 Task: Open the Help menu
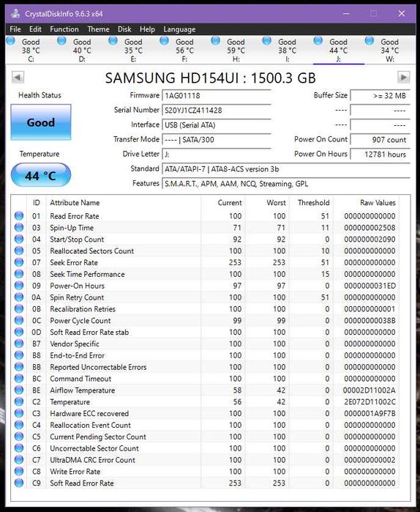click(x=147, y=29)
